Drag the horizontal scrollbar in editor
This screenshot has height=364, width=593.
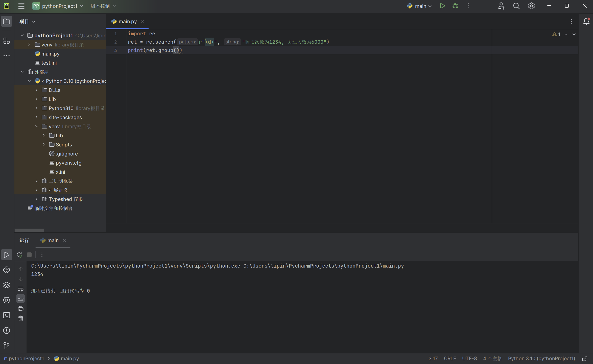(x=29, y=230)
